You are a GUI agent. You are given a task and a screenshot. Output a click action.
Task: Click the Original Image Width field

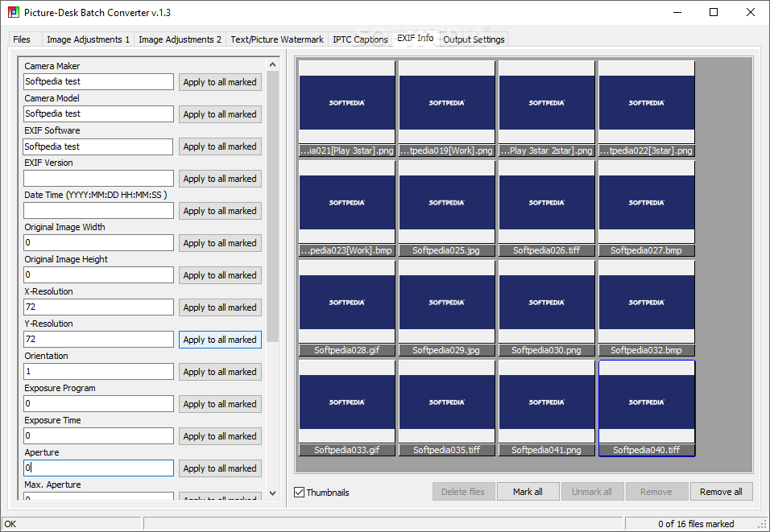coord(98,242)
